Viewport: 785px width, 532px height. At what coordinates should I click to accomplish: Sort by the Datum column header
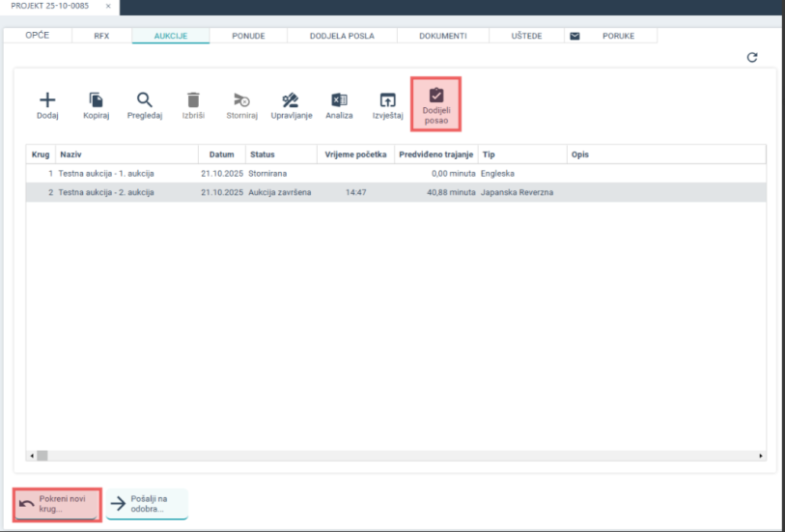point(221,154)
